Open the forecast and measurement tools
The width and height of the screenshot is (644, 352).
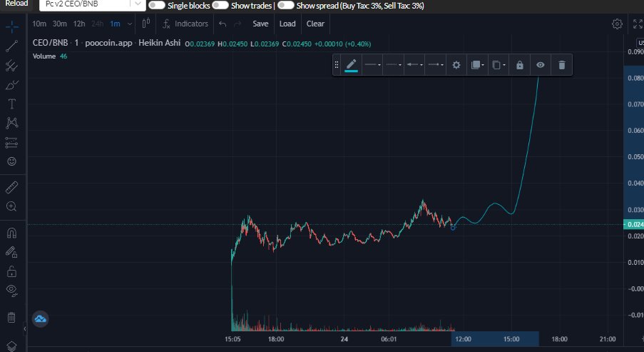point(12,142)
